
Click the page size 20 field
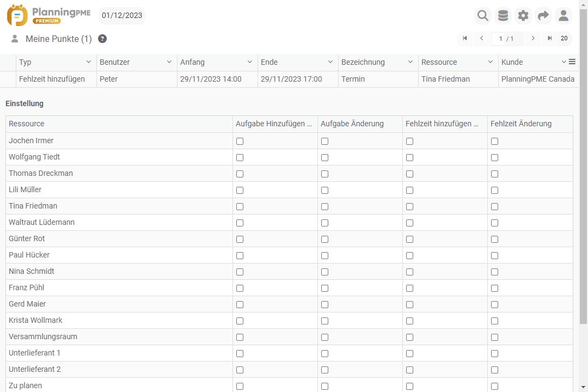564,38
